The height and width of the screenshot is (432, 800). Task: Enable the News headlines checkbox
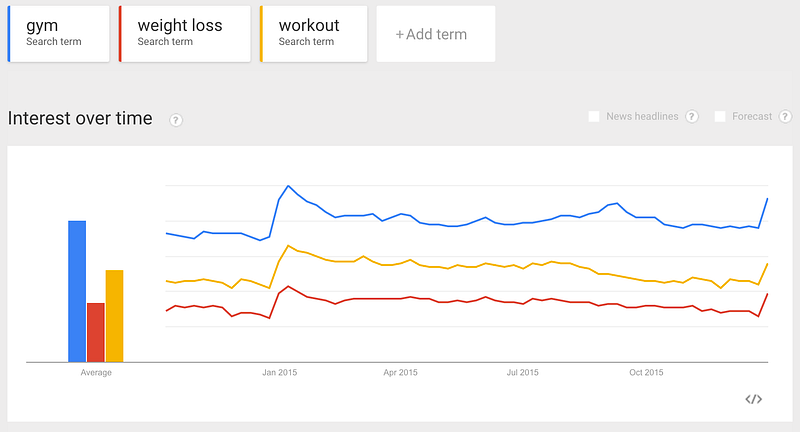tap(594, 116)
